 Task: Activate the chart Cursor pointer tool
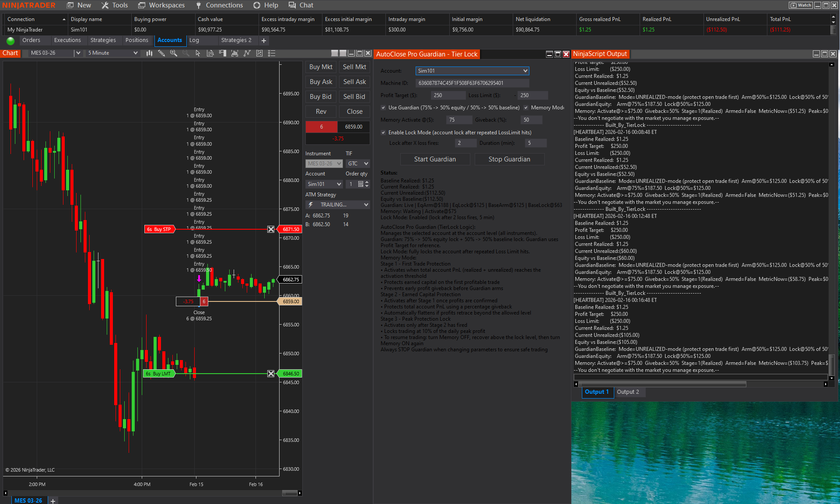pos(198,53)
